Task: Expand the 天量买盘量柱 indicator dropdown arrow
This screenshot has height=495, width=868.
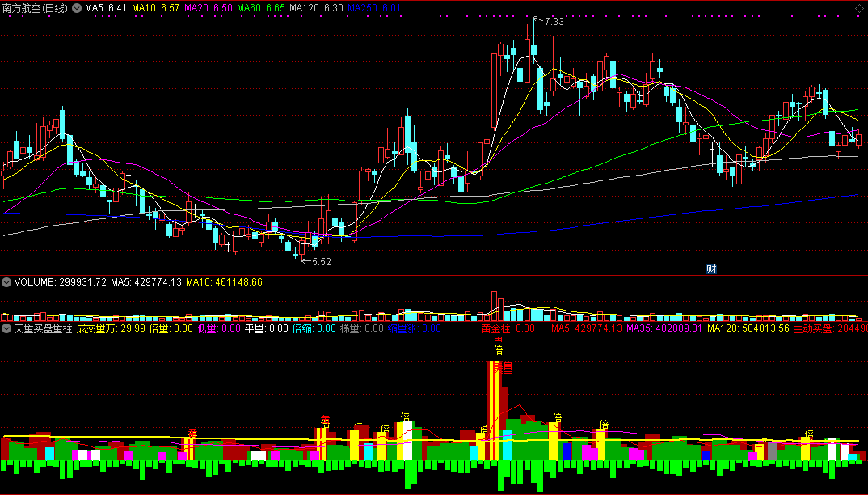Action: [6, 328]
